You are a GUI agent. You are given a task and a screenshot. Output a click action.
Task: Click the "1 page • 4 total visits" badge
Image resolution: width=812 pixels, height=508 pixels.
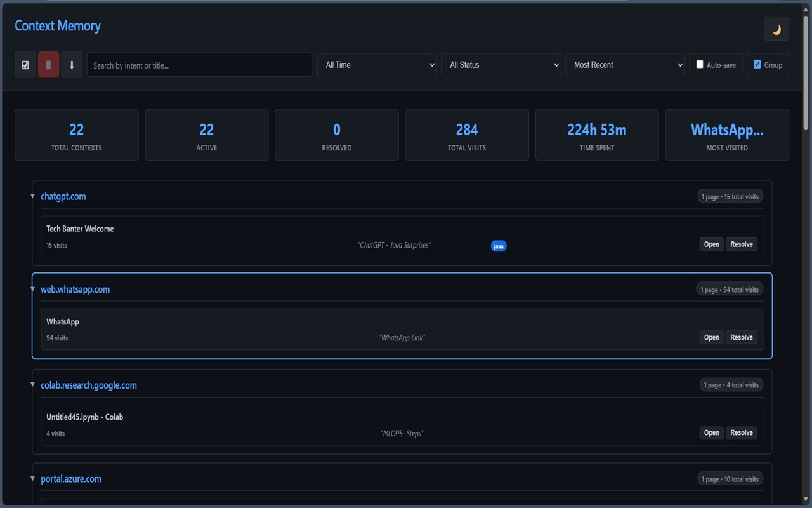point(731,385)
